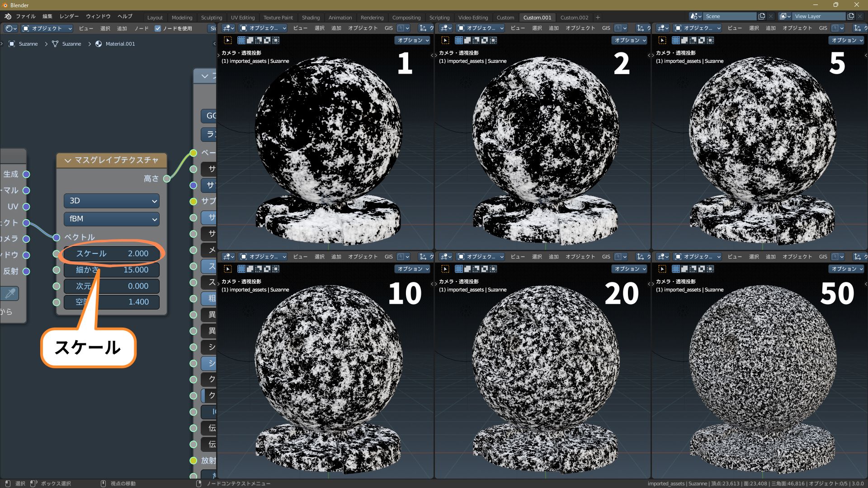This screenshot has width=868, height=488.
Task: Click the new view layer copy icon
Action: click(x=851, y=16)
